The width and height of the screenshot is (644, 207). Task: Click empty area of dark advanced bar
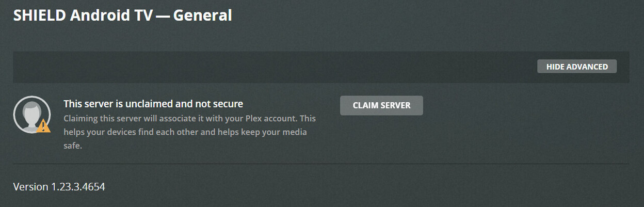pos(258,67)
